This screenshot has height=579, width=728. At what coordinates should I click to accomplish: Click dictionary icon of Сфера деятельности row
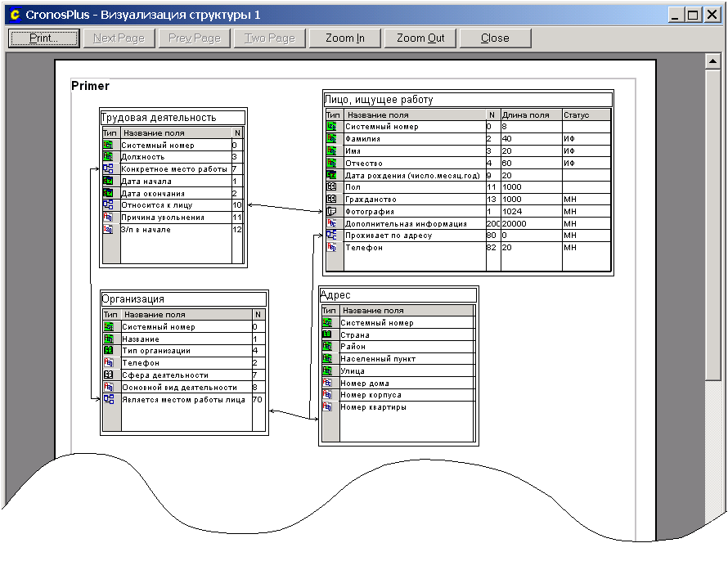pos(109,375)
